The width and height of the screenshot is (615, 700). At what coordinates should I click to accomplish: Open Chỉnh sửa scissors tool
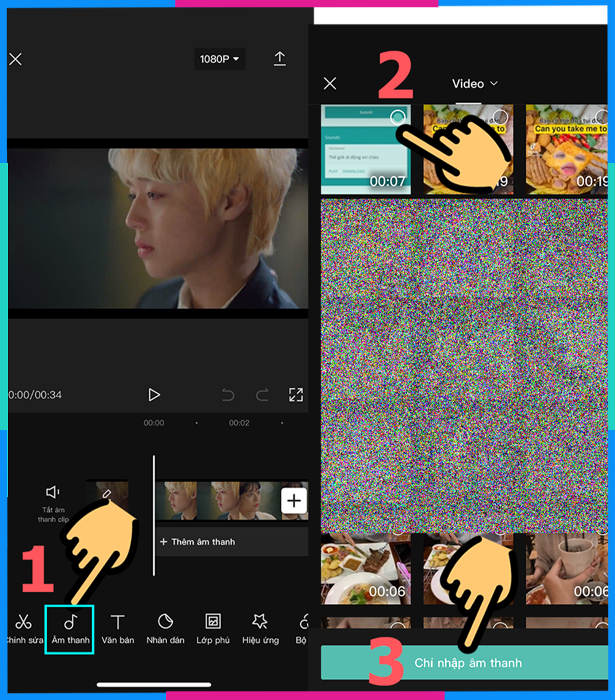coord(23,629)
